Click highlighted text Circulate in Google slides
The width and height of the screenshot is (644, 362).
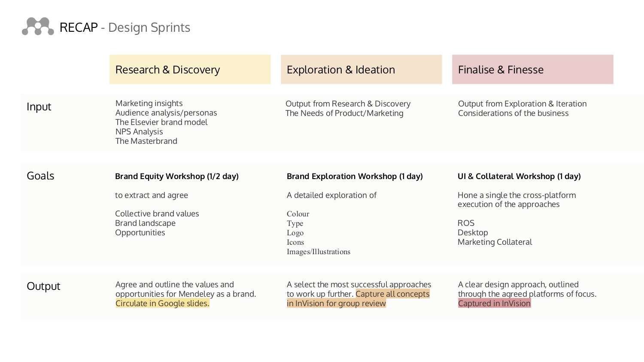162,303
